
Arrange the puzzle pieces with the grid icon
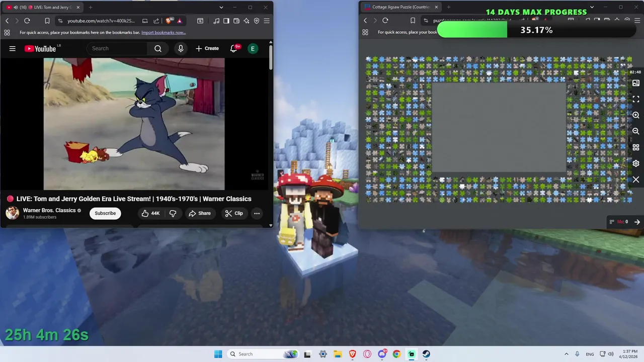636,147
